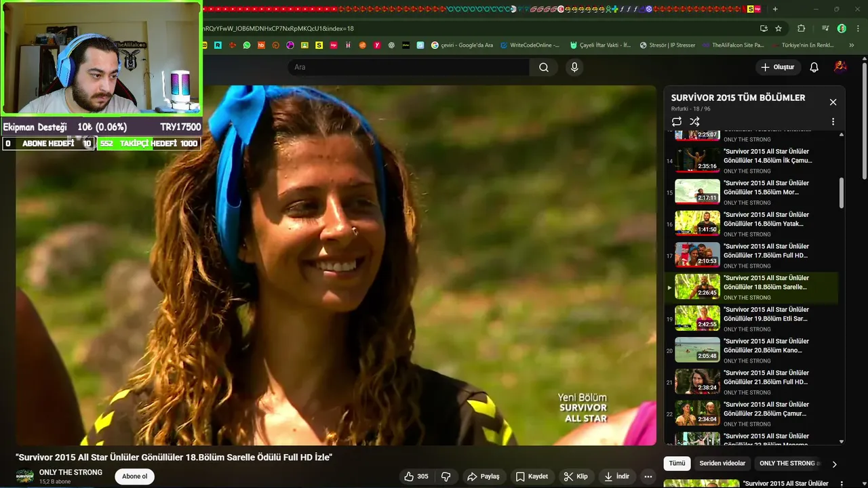The width and height of the screenshot is (868, 488).
Task: Open Chrome media controls icon
Action: click(x=825, y=28)
